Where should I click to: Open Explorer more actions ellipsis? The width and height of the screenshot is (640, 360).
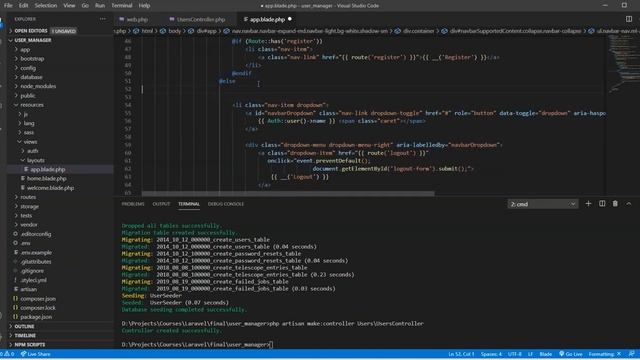(x=102, y=19)
